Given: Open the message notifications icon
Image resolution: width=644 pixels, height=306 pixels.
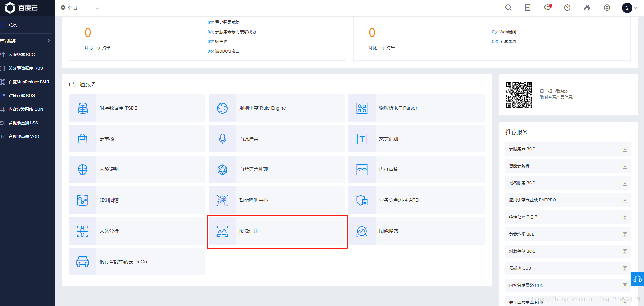Looking at the screenshot, I should [x=548, y=8].
